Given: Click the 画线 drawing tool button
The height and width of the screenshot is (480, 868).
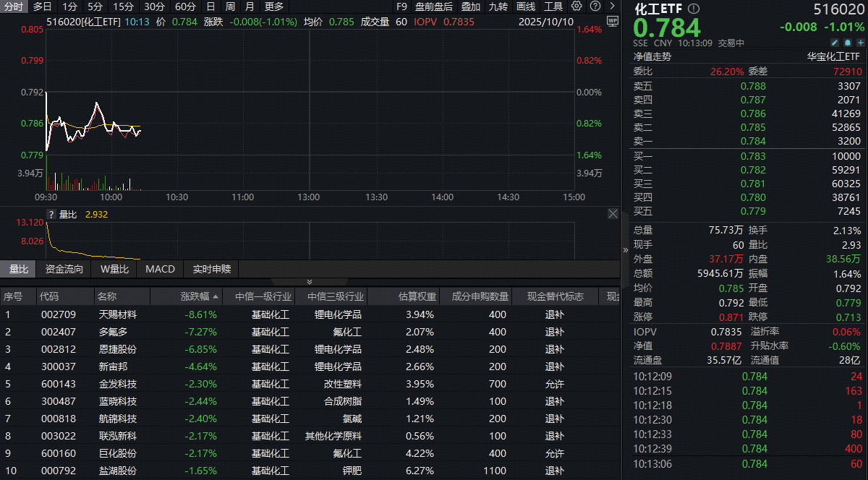Looking at the screenshot, I should (x=526, y=7).
